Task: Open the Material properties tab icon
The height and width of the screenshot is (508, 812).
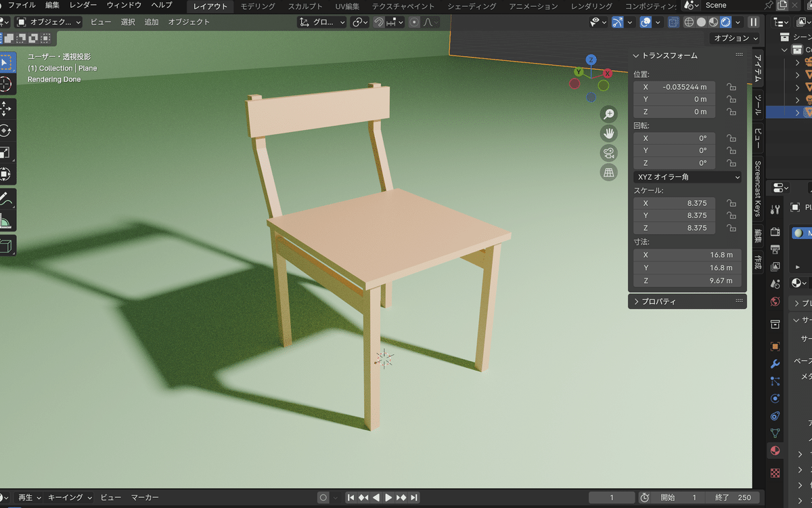Action: 775,450
